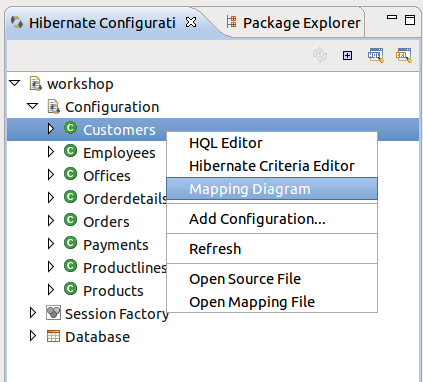The image size is (423, 382).
Task: Select the Payments tree row
Action: point(116,245)
